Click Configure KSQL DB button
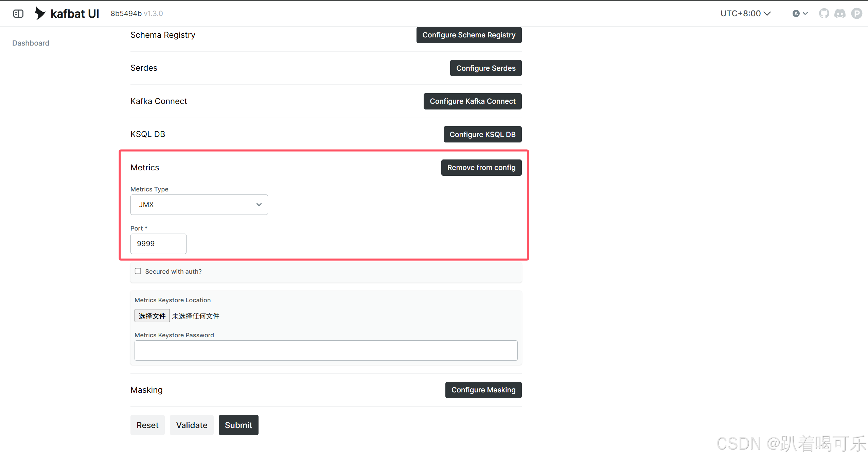Viewport: 868px width, 458px height. tap(482, 134)
